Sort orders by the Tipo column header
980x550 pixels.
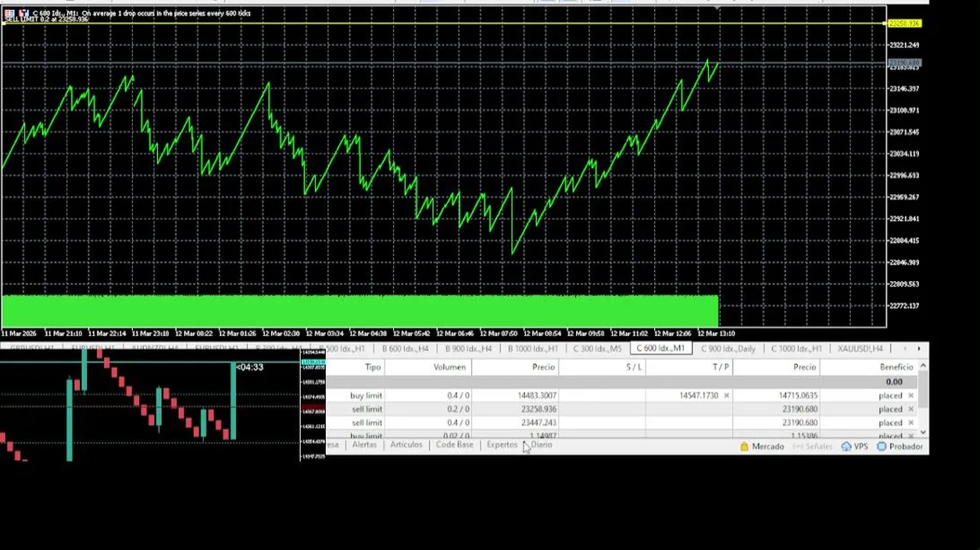(x=356, y=367)
